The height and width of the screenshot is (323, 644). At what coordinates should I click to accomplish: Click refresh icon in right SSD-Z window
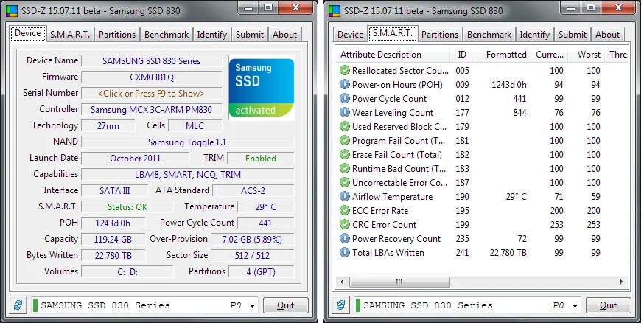(x=341, y=305)
